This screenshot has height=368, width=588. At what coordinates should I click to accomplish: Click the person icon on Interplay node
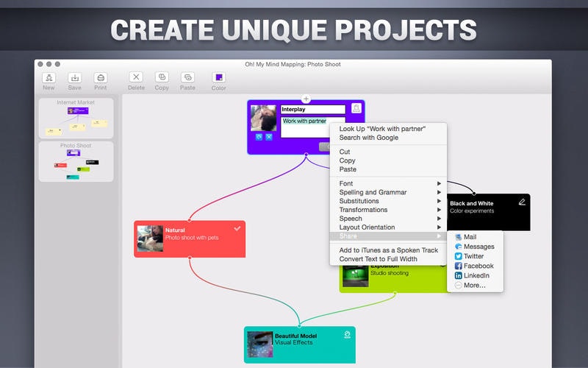point(356,108)
